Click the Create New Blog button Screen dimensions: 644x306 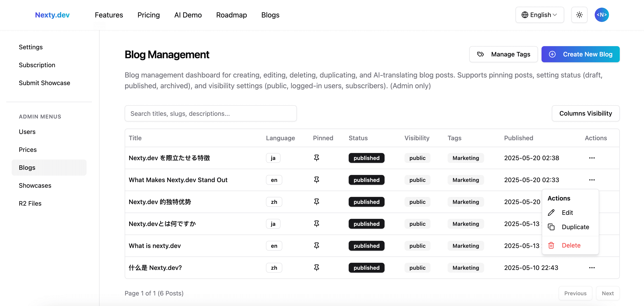pos(580,54)
